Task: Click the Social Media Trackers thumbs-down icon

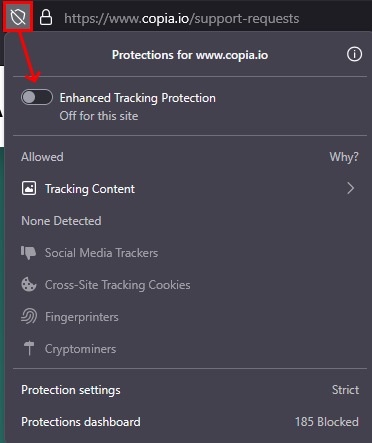Action: pos(29,253)
